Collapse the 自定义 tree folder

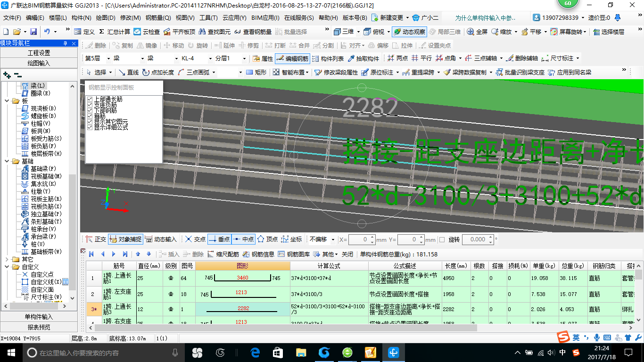(7, 267)
